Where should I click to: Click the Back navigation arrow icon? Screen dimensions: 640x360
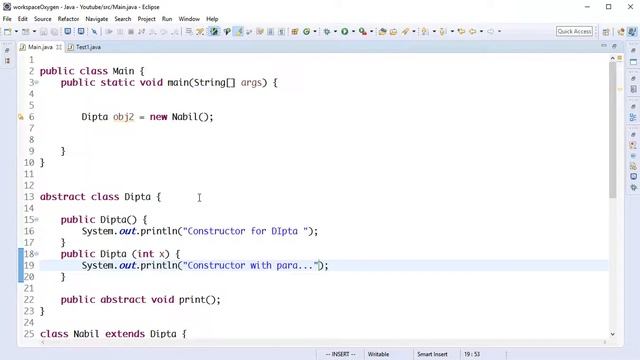(x=473, y=31)
